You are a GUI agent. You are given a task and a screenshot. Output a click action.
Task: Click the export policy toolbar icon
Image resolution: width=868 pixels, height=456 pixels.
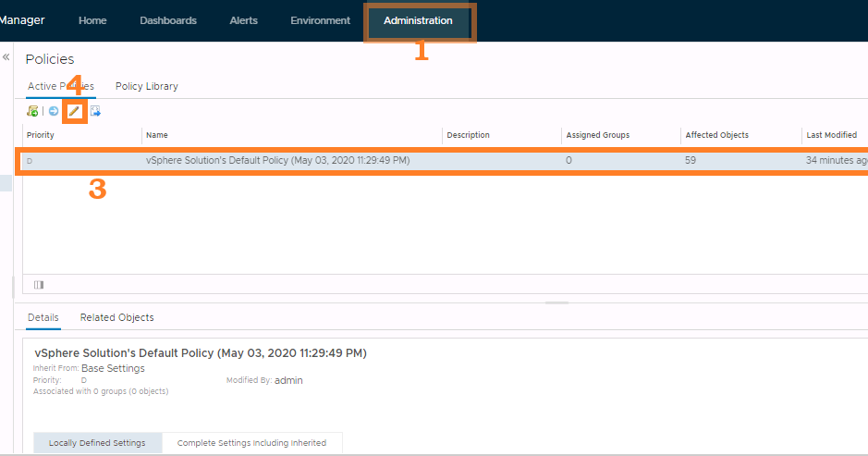95,111
